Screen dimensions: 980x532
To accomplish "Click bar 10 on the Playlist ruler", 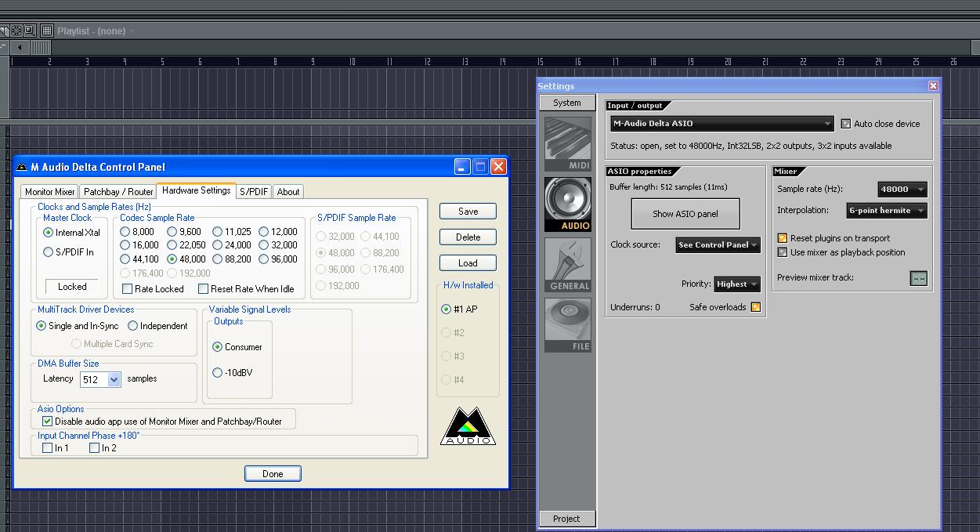I will [353, 62].
